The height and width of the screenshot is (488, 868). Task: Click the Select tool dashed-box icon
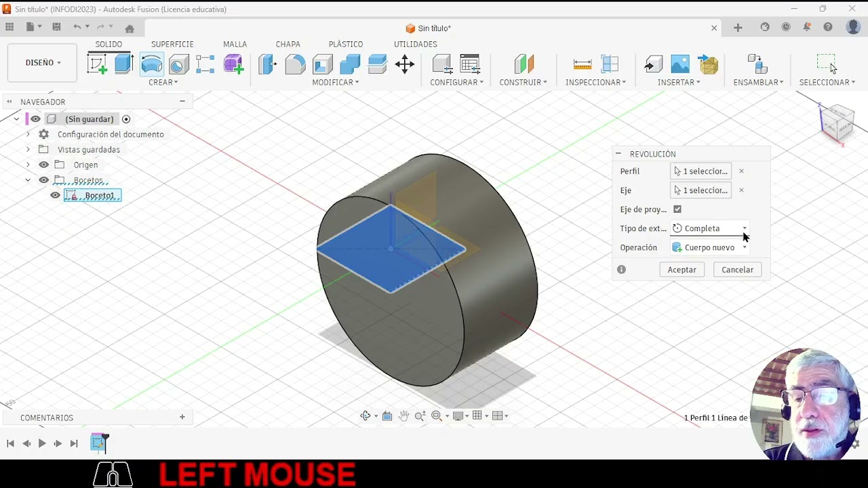point(827,64)
